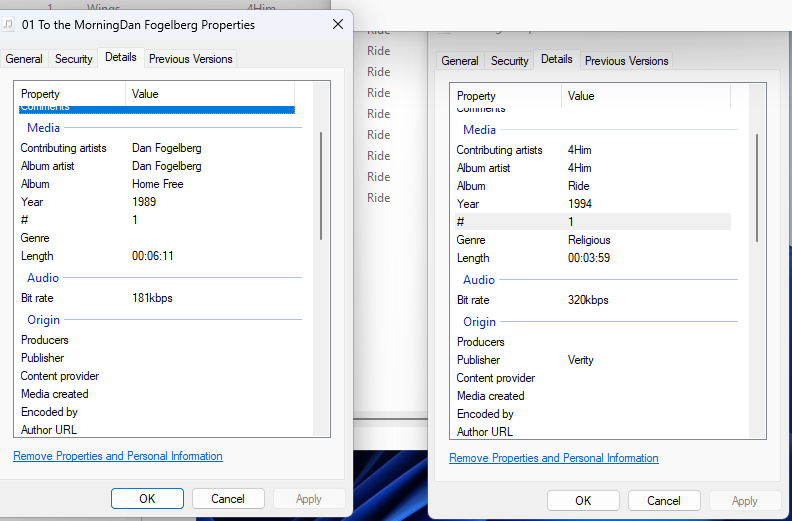This screenshot has width=792, height=521.
Task: Click the Album value Home Free
Action: click(158, 184)
